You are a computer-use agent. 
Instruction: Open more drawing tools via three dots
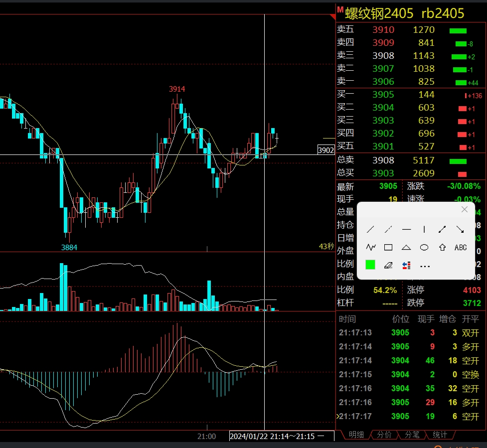tap(425, 266)
